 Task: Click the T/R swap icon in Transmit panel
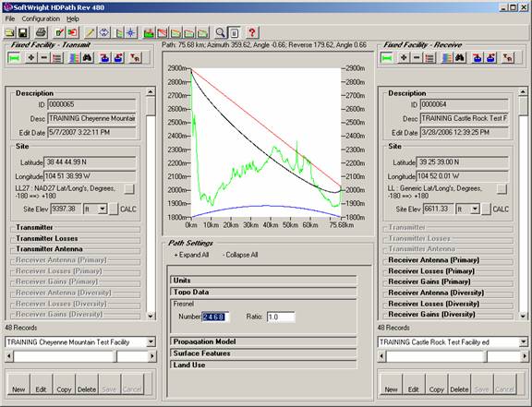pyautogui.click(x=135, y=58)
